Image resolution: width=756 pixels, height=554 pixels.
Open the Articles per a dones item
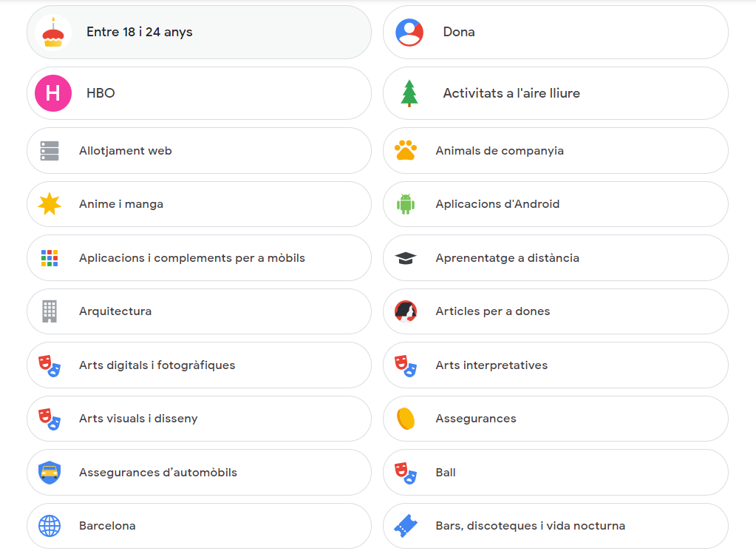point(554,311)
